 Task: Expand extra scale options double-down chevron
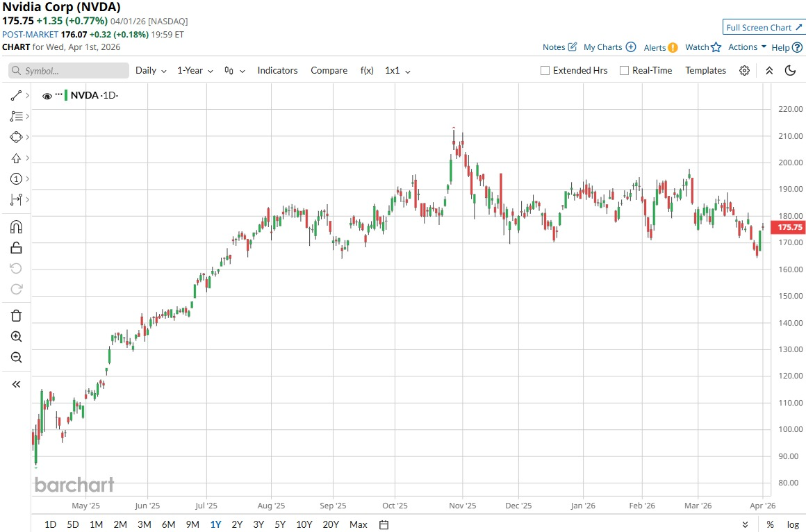pyautogui.click(x=745, y=524)
